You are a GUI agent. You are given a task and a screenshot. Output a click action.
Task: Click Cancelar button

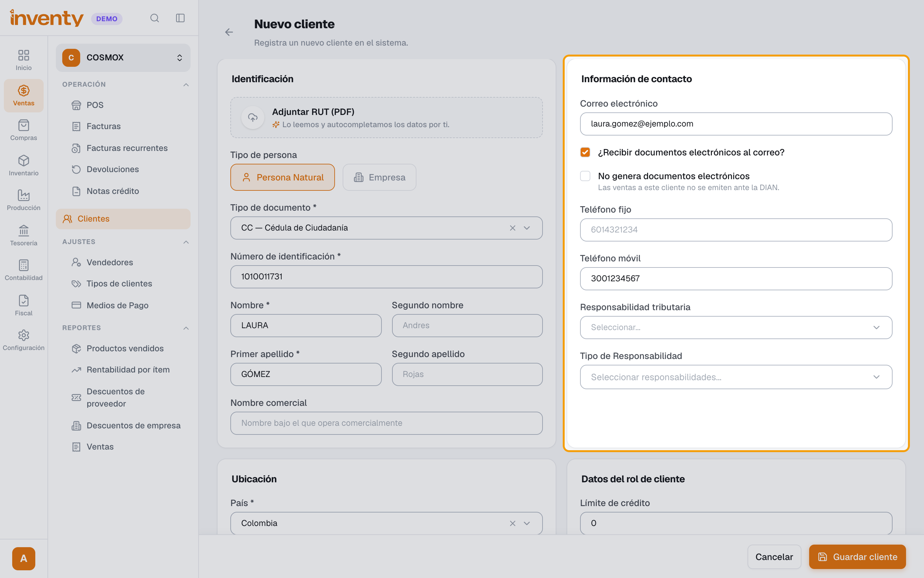pyautogui.click(x=774, y=557)
